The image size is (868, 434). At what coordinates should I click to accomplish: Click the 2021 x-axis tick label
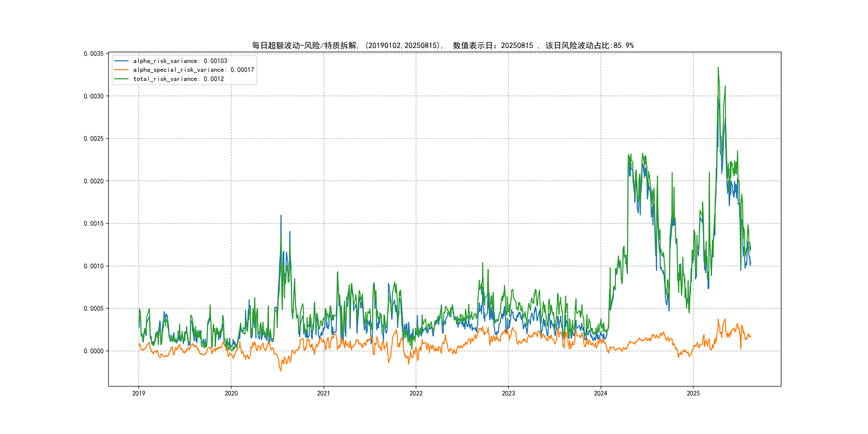click(x=323, y=393)
